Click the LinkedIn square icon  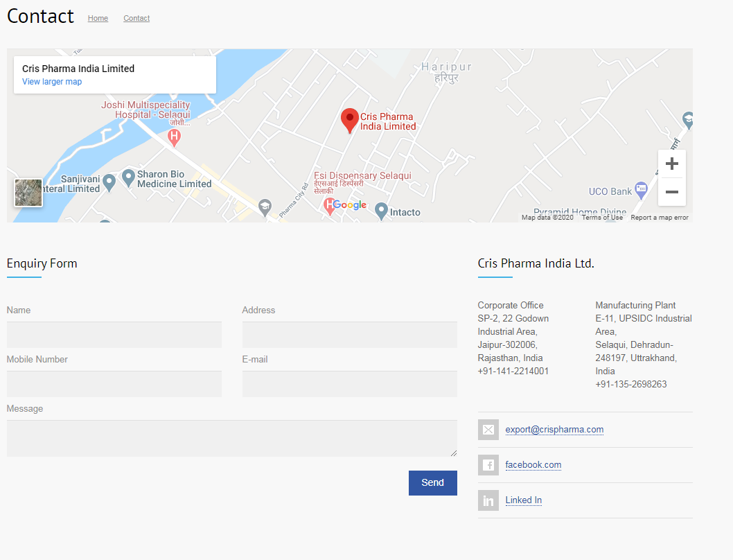coord(488,500)
